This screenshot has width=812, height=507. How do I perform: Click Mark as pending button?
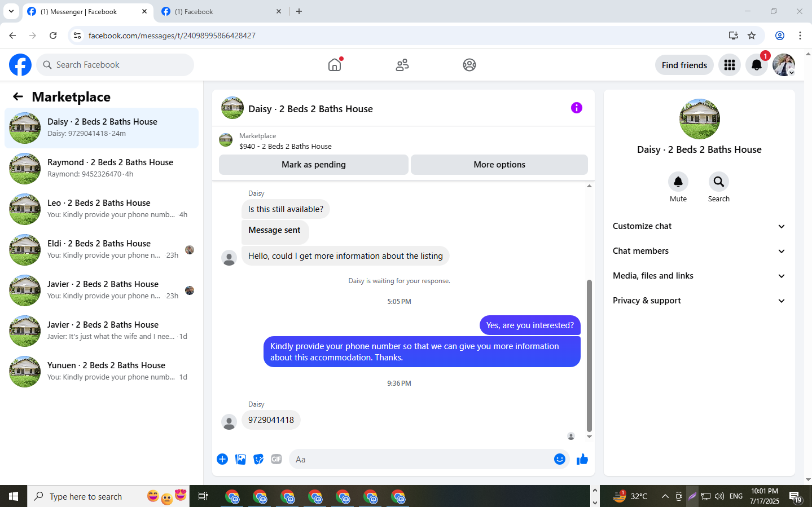point(314,165)
